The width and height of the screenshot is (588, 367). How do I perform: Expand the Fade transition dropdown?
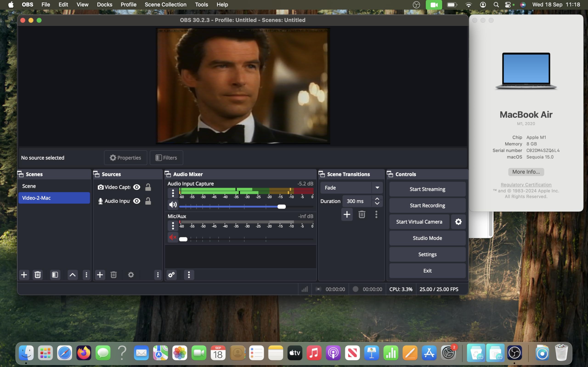pos(377,188)
